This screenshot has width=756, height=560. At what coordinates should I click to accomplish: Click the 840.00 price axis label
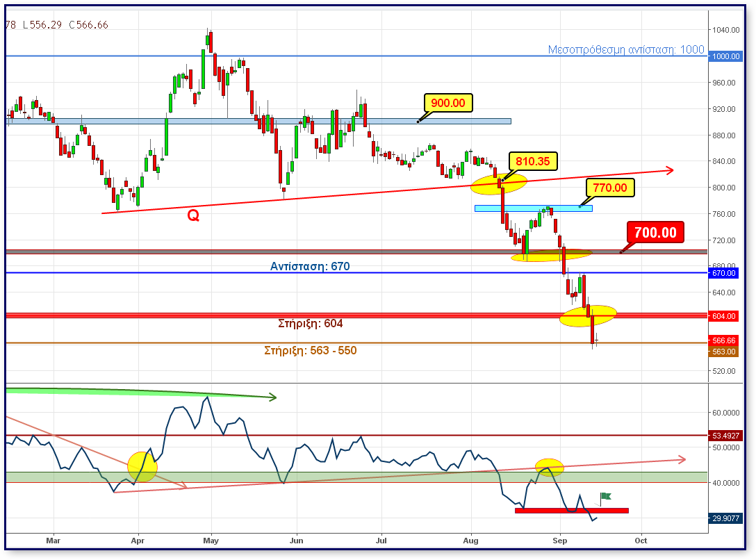tap(724, 161)
